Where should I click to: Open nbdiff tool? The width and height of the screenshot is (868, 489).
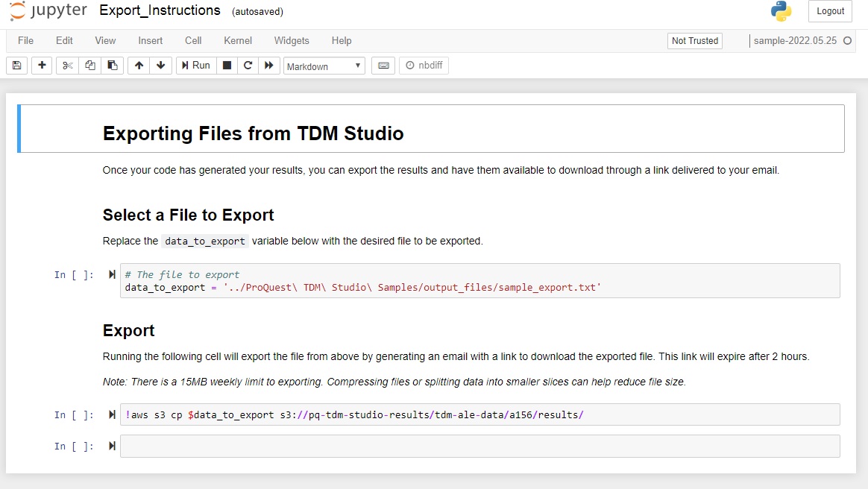coord(424,66)
